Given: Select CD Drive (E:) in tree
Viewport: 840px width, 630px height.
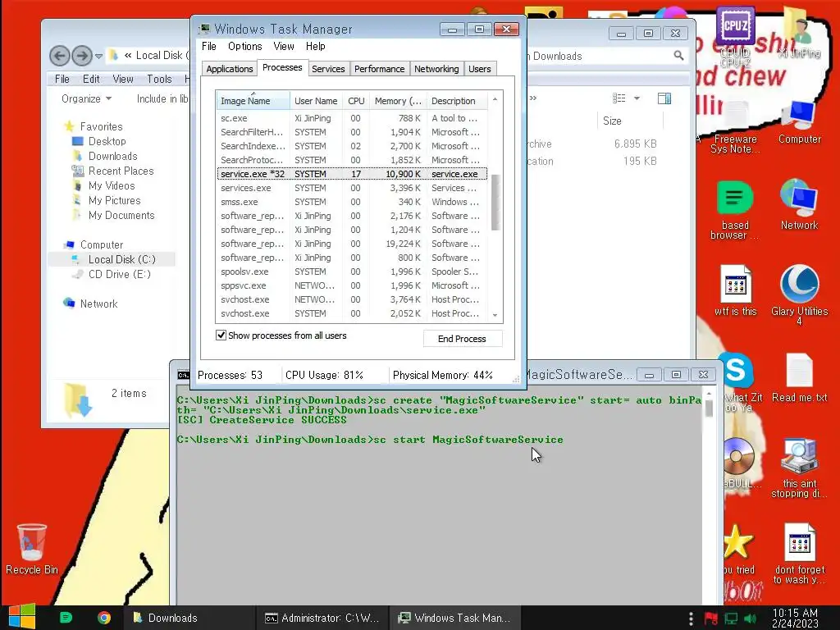Looking at the screenshot, I should (x=119, y=274).
